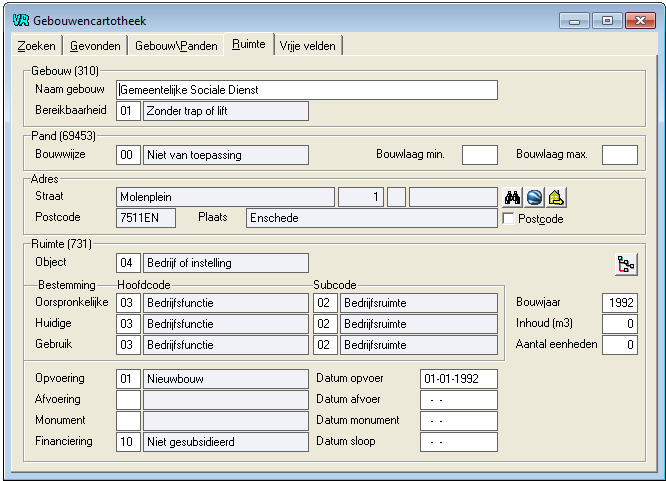Click Oorspronkelijke hoofdcode field 03
666x481 pixels.
coord(128,303)
